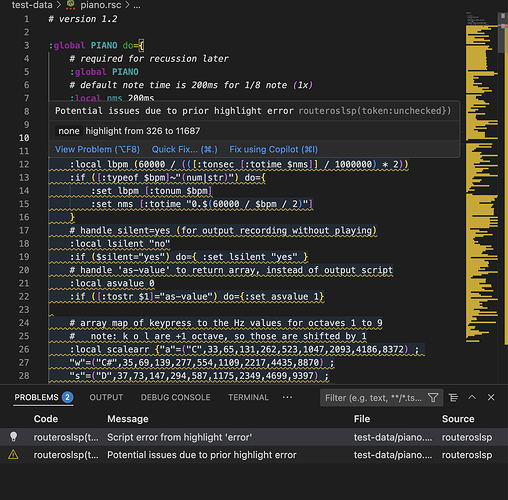This screenshot has height=500, width=508.
Task: Click the breadcrumb trailing ellipsis
Action: tap(137, 5)
